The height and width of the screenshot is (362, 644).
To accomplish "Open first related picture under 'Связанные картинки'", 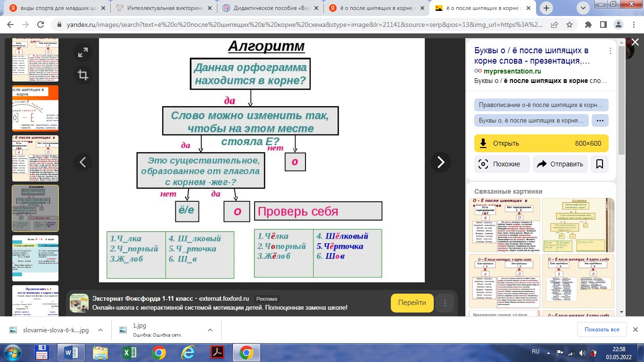I will click(504, 225).
